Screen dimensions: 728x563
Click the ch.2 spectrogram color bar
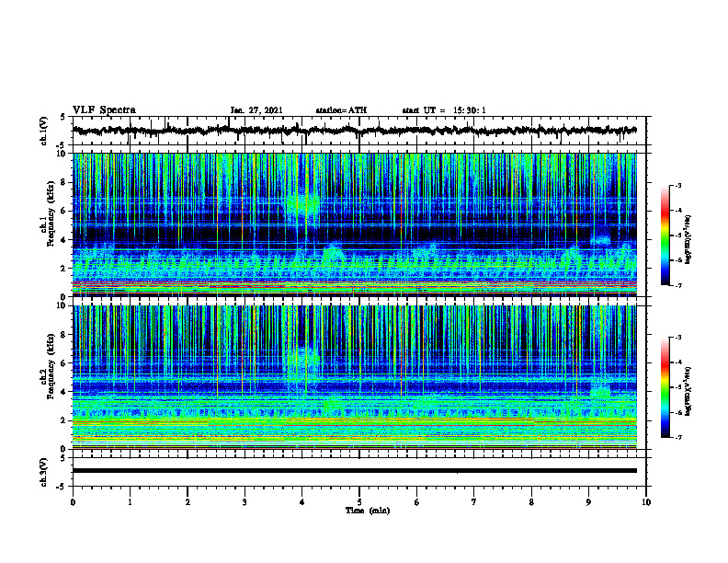tap(665, 387)
